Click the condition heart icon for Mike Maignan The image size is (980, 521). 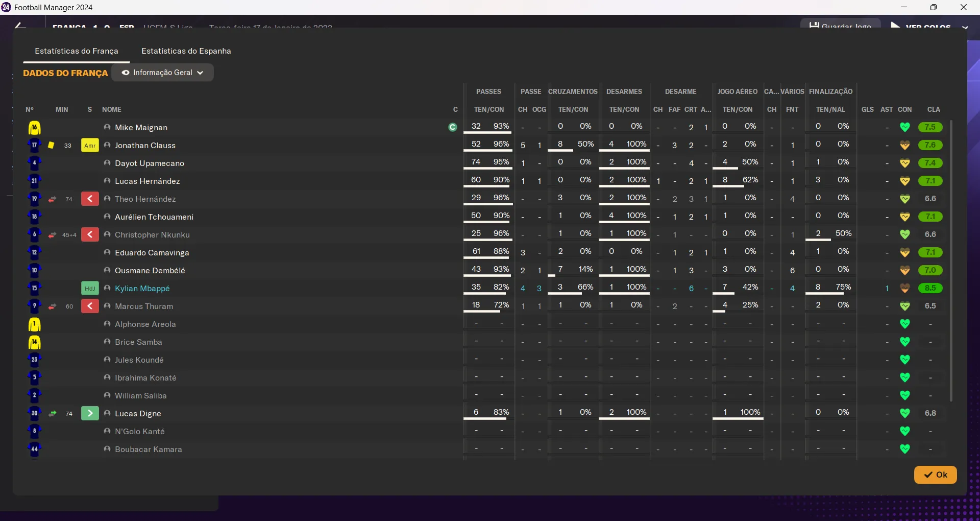(905, 127)
